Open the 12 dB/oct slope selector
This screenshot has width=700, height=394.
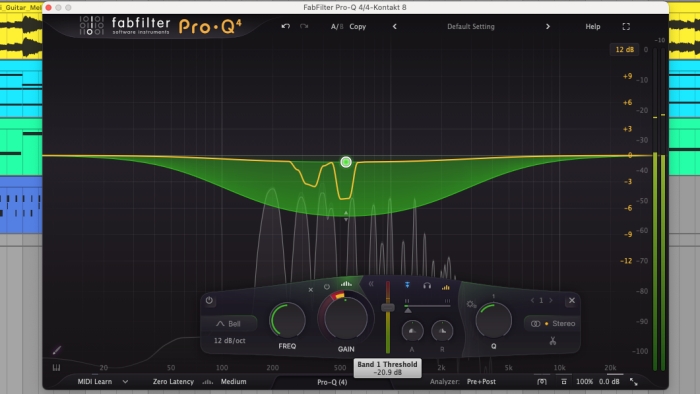(x=229, y=340)
